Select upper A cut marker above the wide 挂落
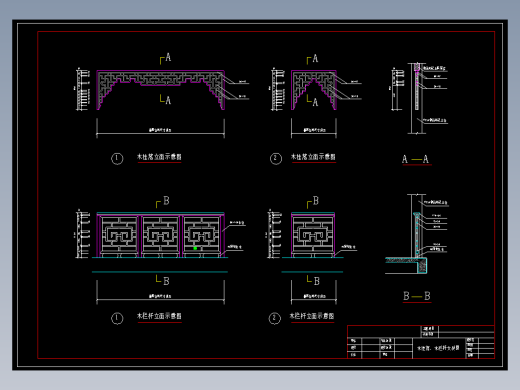520x390 pixels. tap(165, 58)
